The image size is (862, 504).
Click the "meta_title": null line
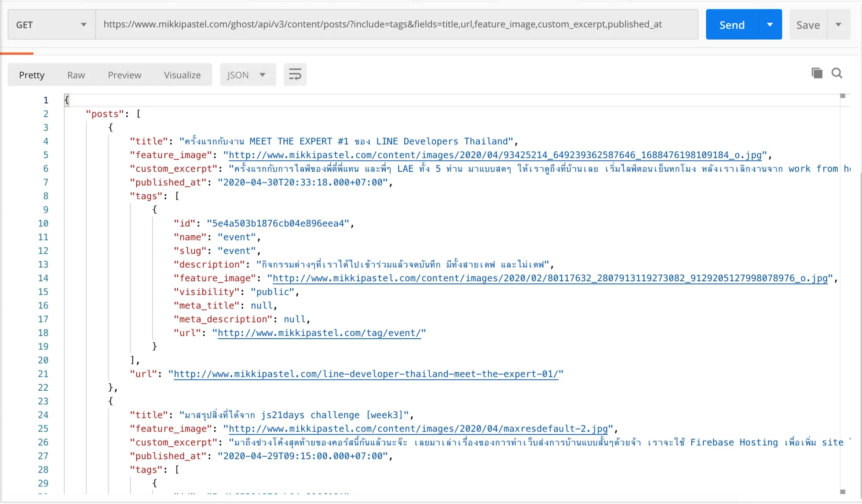pyautogui.click(x=225, y=305)
